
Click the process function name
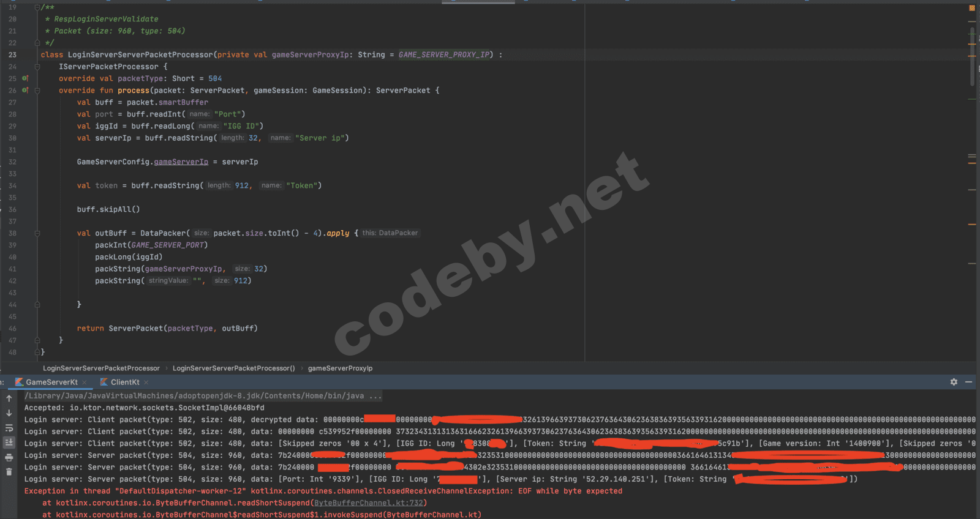pyautogui.click(x=134, y=91)
